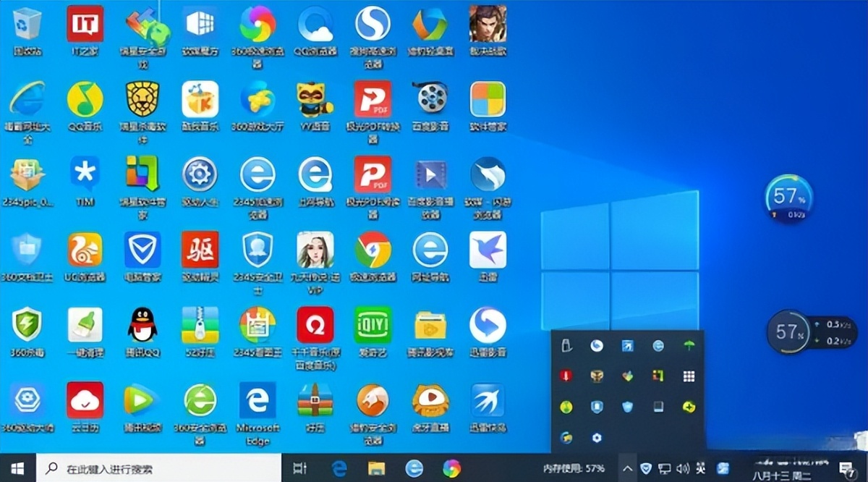Launch Edge from the taskbar
The height and width of the screenshot is (482, 868).
339,468
